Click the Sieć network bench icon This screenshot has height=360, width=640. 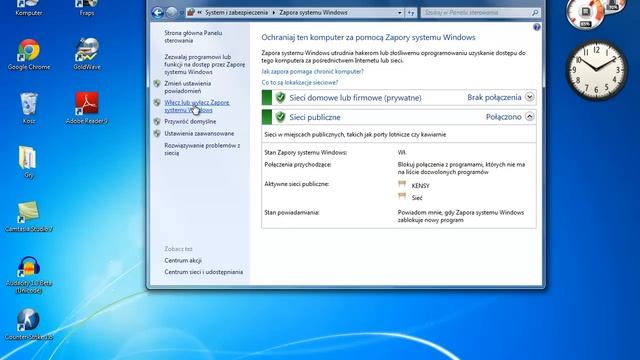pos(402,197)
